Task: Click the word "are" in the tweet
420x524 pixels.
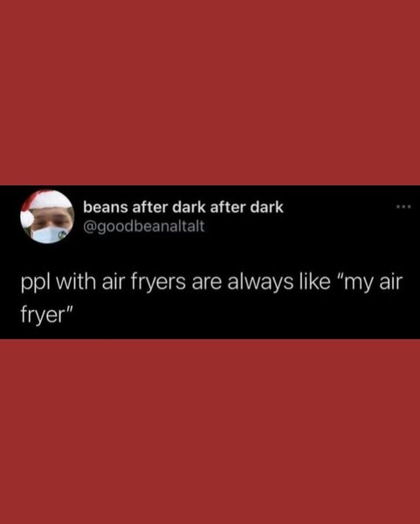Action: 206,283
